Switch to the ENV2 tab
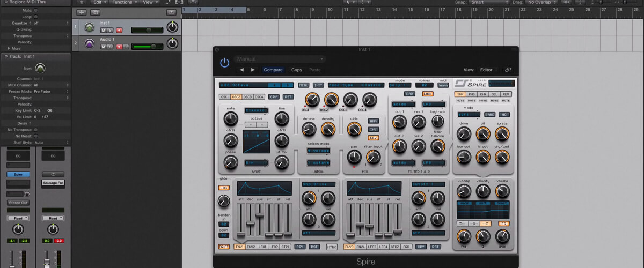Image resolution: width=644 pixels, height=268 pixels. pos(251,247)
